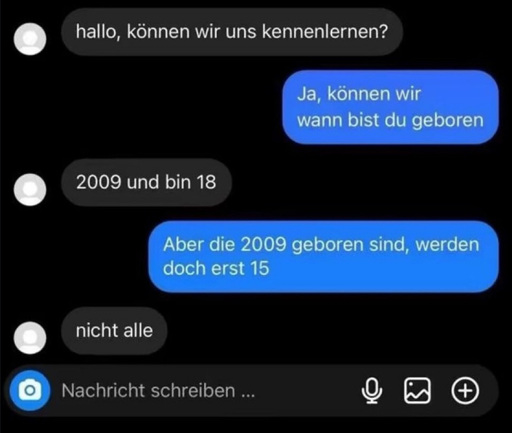
Task: Tap avatar next to "2009 und bin 18"
Action: [30, 189]
